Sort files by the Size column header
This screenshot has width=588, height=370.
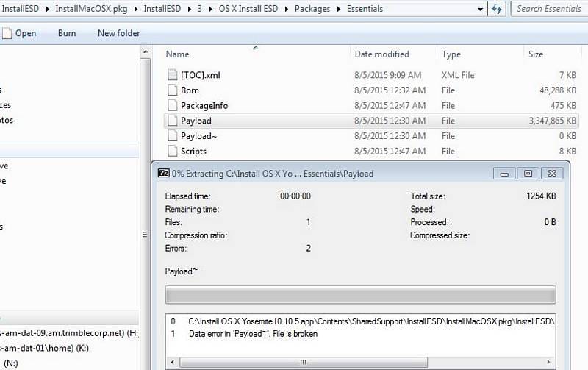[x=536, y=54]
